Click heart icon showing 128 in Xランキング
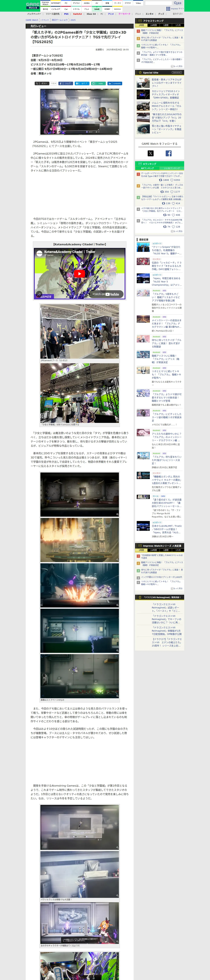Image resolution: width=210 pixels, height=980 pixels. (x=173, y=227)
